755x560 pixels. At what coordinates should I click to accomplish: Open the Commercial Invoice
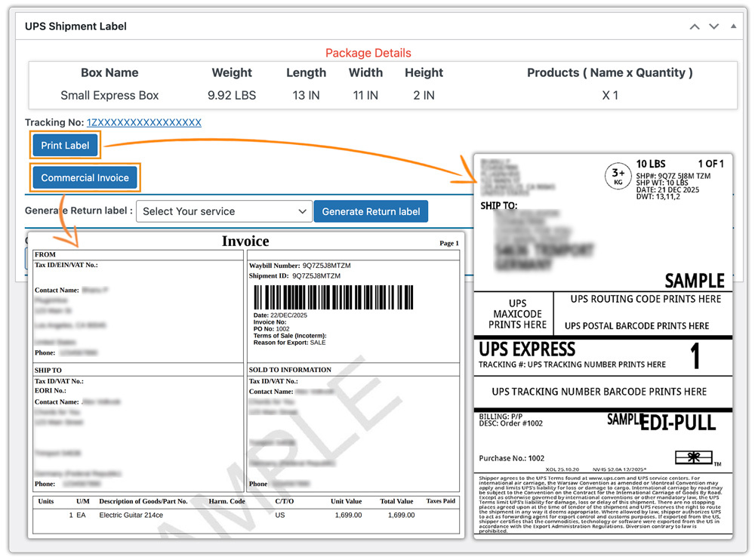coord(85,177)
